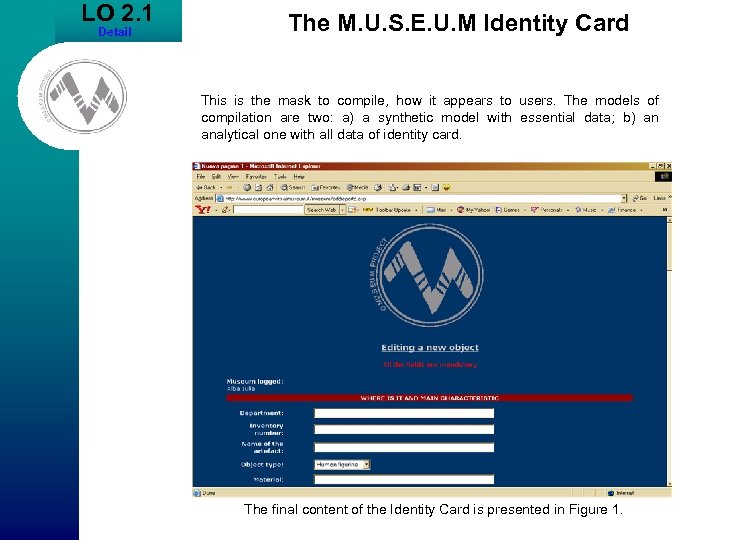The image size is (750, 540).
Task: Click the page icon beside the Address field
Action: pos(220,198)
